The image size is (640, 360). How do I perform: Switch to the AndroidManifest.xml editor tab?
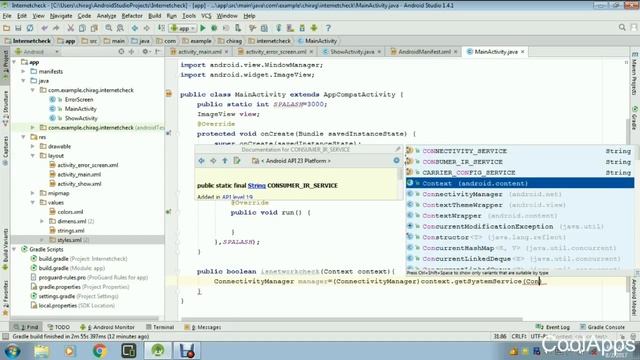[x=424, y=52]
